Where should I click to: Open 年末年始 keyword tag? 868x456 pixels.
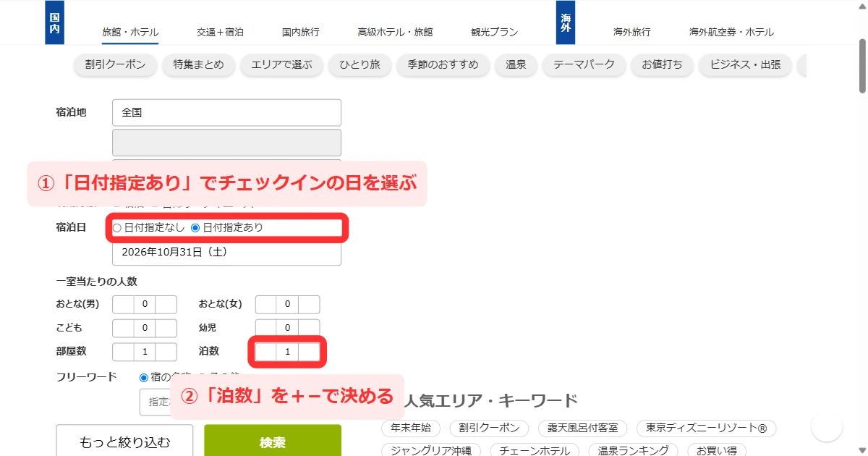[x=411, y=428]
